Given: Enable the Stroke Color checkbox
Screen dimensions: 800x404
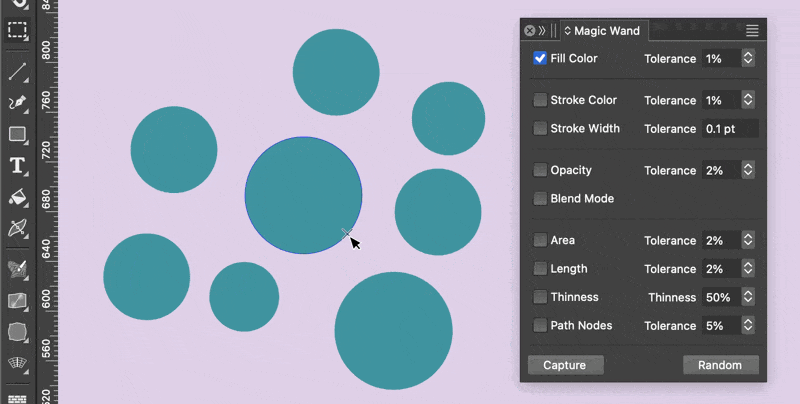Looking at the screenshot, I should point(540,100).
